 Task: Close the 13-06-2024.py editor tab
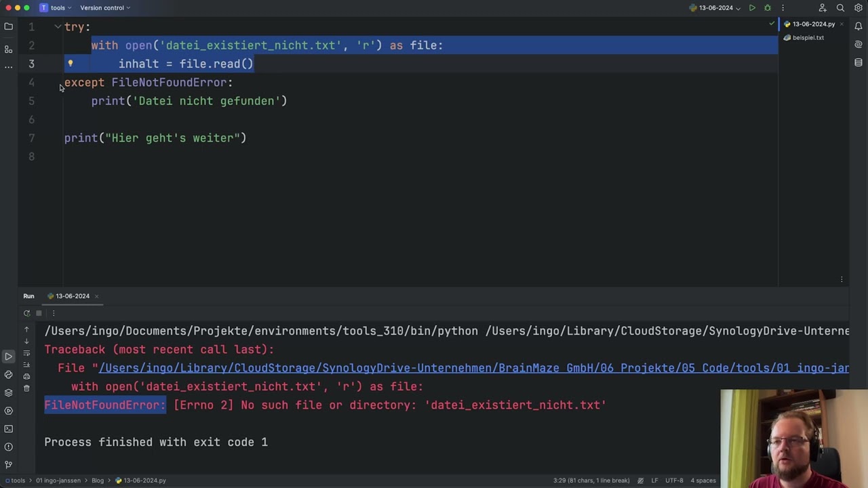point(842,24)
